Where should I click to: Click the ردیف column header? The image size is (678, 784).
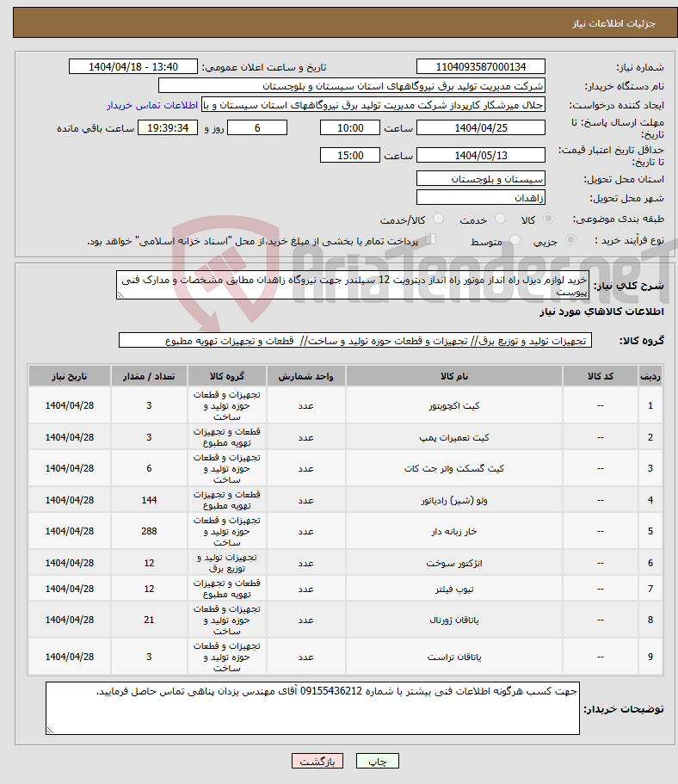tap(650, 376)
